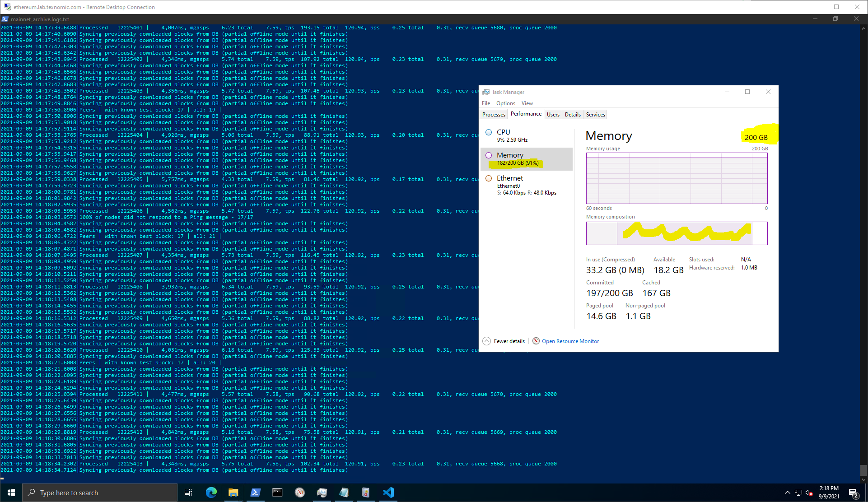
Task: Open the compass gauge app on the taskbar
Action: click(300, 493)
